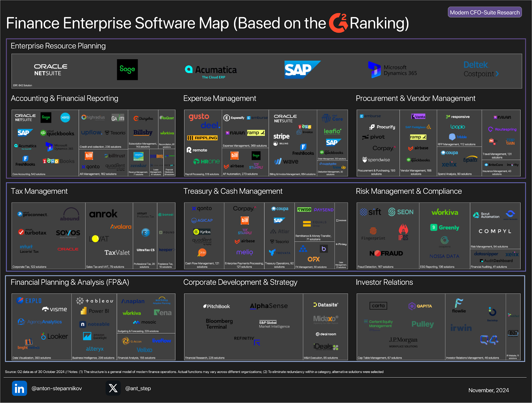
Task: Click the SEON logo
Action: click(x=401, y=212)
